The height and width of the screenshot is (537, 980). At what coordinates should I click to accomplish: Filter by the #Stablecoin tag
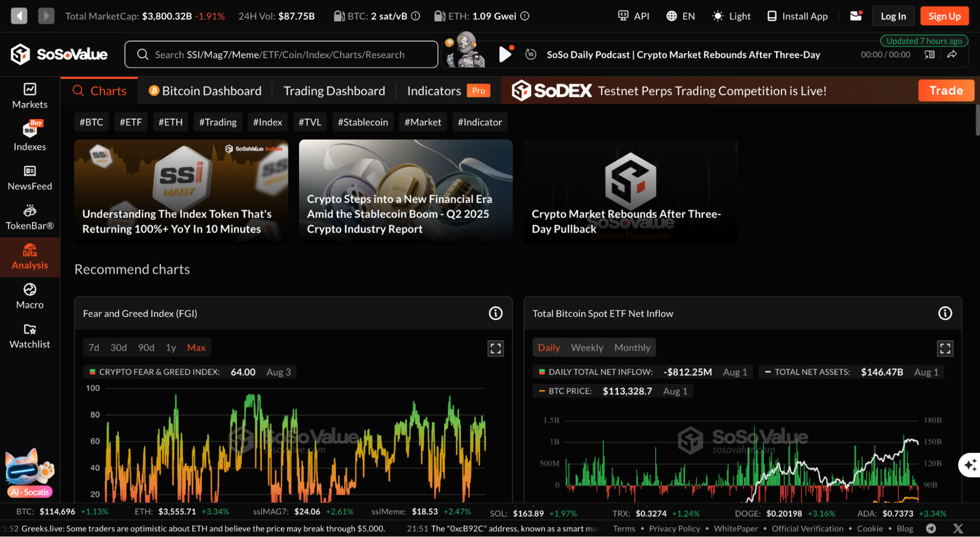363,122
